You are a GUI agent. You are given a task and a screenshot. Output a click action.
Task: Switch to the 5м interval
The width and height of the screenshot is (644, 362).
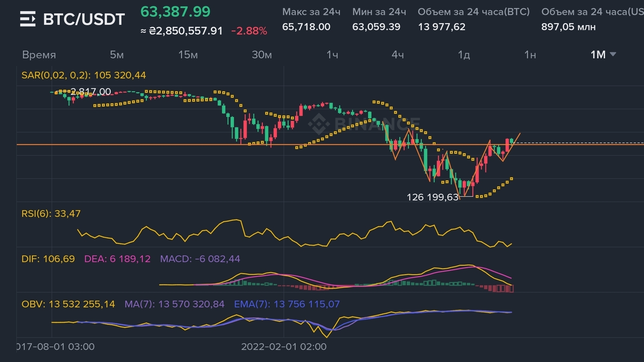click(x=117, y=55)
